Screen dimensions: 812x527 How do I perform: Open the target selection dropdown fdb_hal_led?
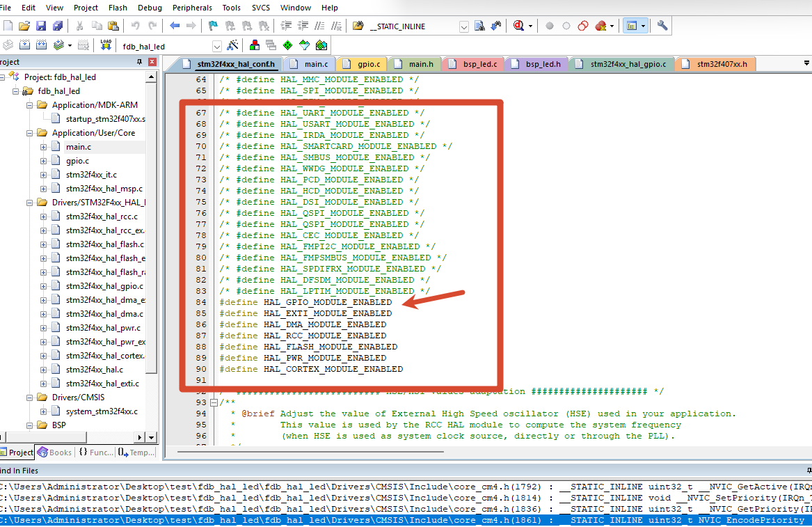point(217,46)
